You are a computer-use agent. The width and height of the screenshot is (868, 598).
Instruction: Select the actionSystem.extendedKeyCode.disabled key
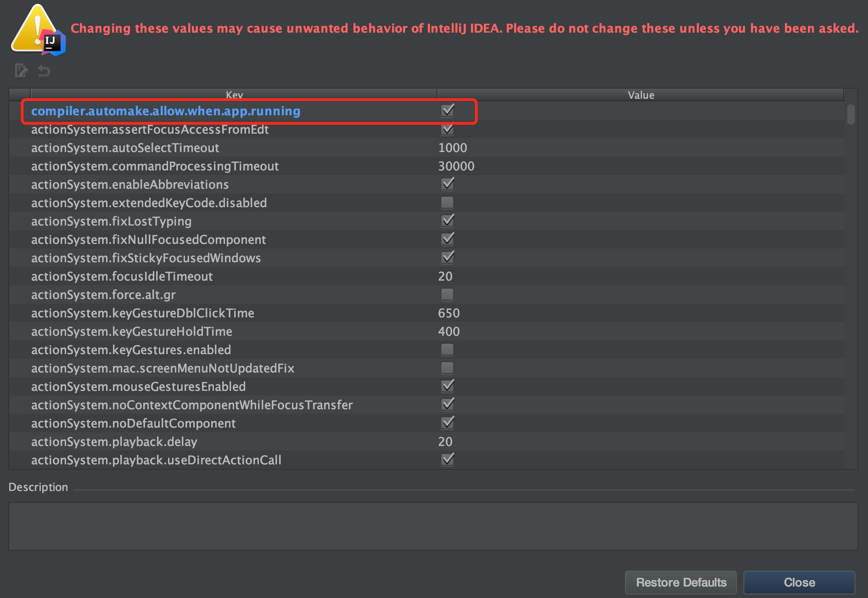149,203
